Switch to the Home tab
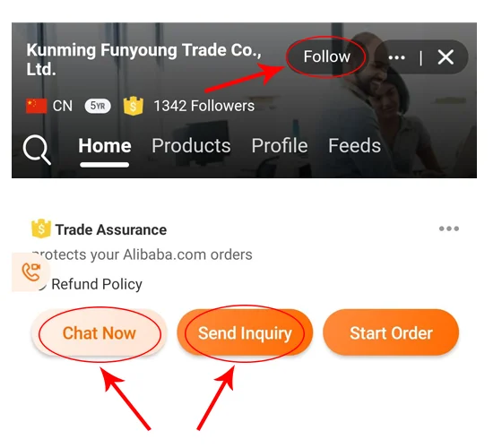502x448 pixels. point(105,146)
